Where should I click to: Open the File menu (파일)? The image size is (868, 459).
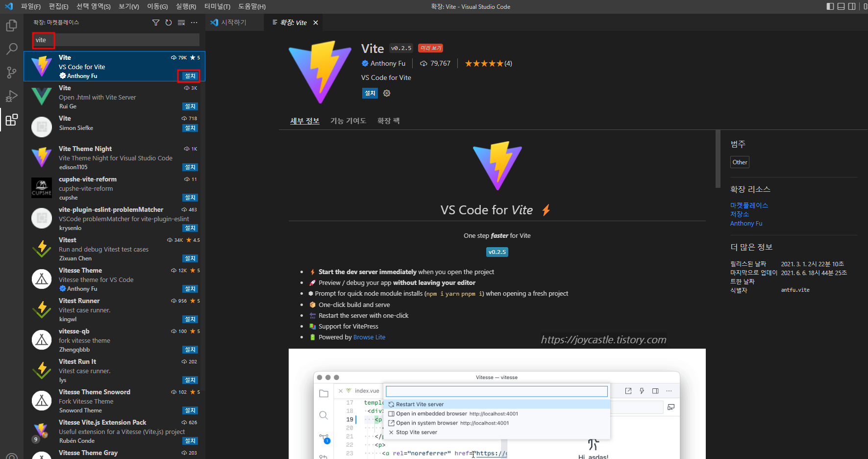tap(31, 6)
